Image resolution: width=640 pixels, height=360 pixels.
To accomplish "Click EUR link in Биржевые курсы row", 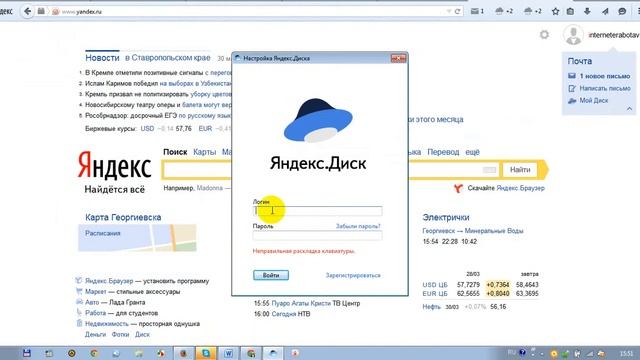I will [x=205, y=129].
